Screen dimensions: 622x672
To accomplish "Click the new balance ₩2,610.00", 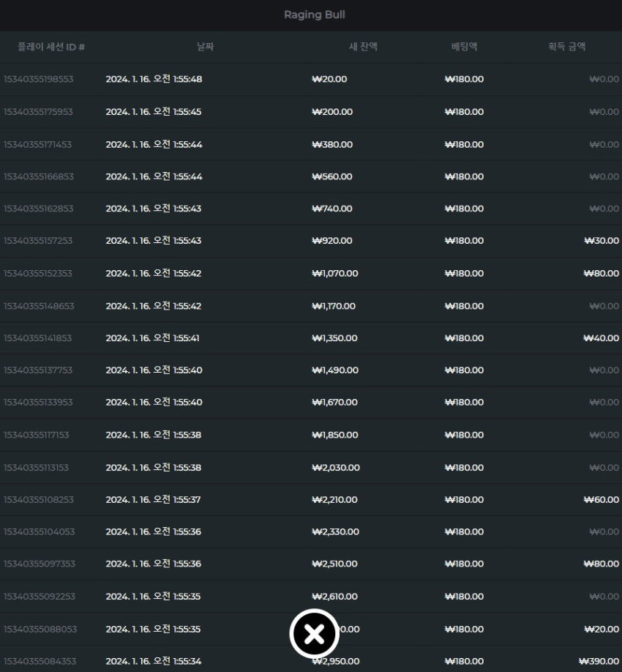I will coord(334,597).
